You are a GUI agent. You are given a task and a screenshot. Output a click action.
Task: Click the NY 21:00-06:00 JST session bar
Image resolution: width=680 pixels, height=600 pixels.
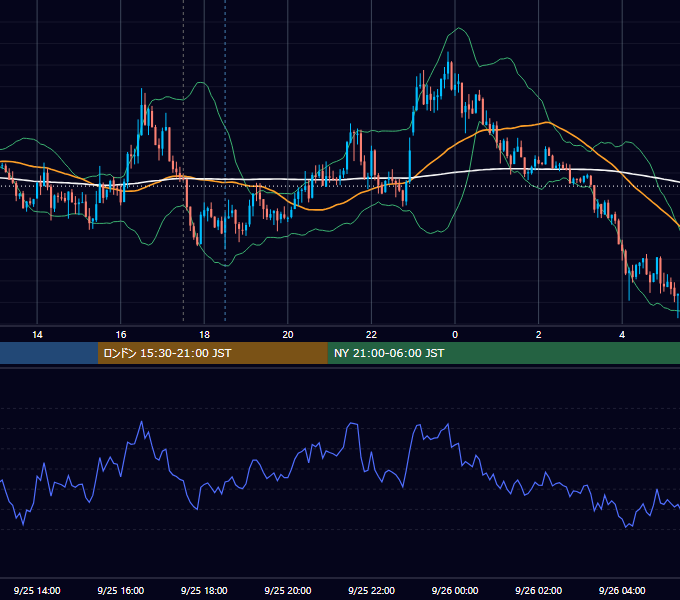tap(503, 353)
